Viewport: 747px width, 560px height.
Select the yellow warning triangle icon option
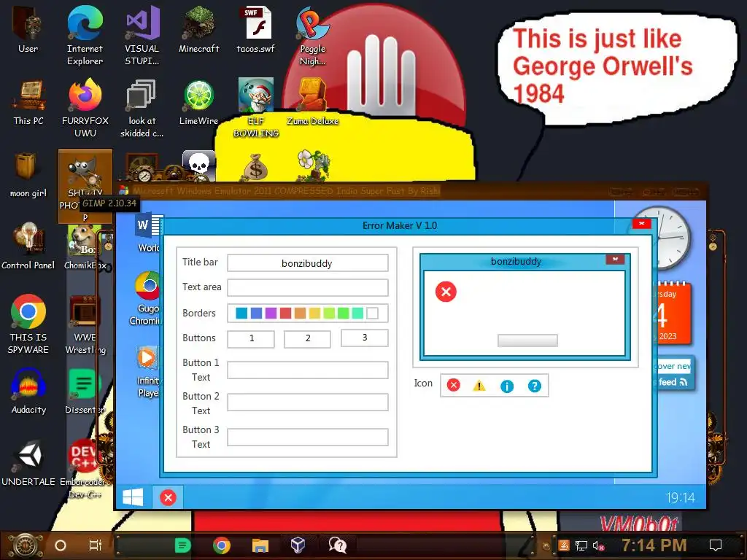(x=479, y=385)
